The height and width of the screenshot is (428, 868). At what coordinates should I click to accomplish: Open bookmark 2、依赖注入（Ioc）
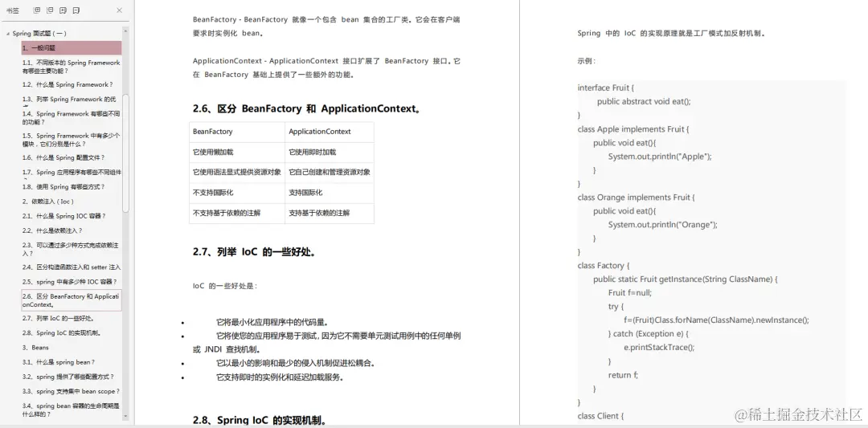(x=48, y=202)
